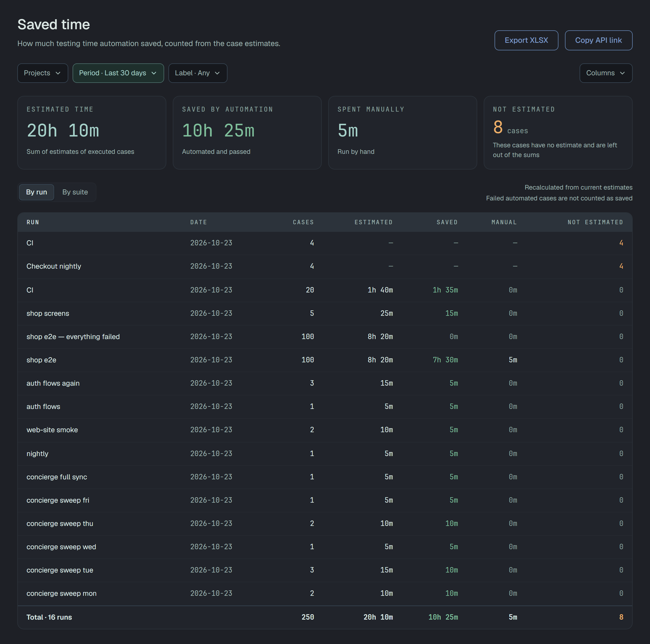The height and width of the screenshot is (644, 650).
Task: Switch to the By suite tab
Action: coord(75,192)
